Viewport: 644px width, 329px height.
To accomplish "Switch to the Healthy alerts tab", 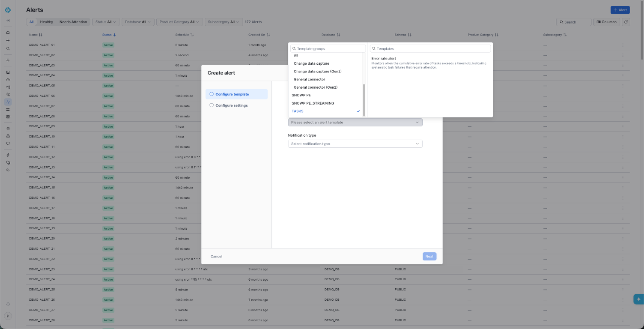I will (47, 22).
